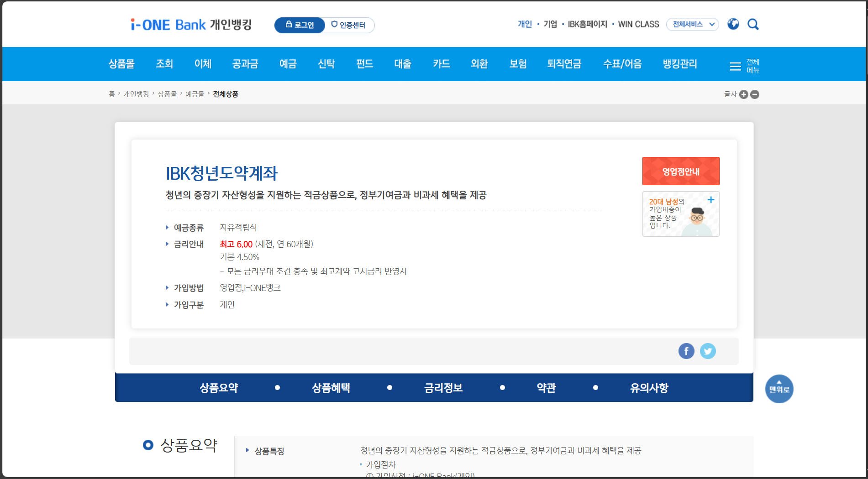Go to 홈 in breadcrumb
The image size is (868, 479).
[112, 94]
